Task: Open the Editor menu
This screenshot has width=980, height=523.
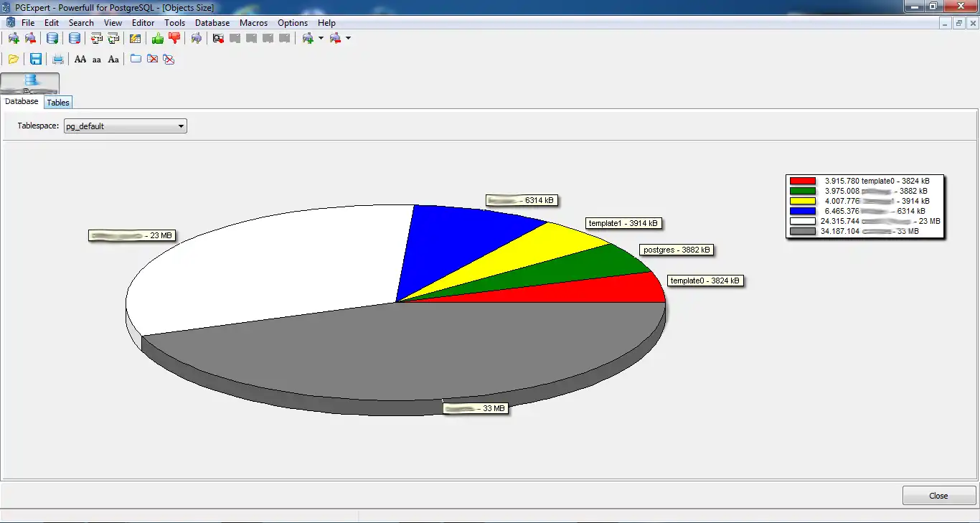Action: [143, 23]
